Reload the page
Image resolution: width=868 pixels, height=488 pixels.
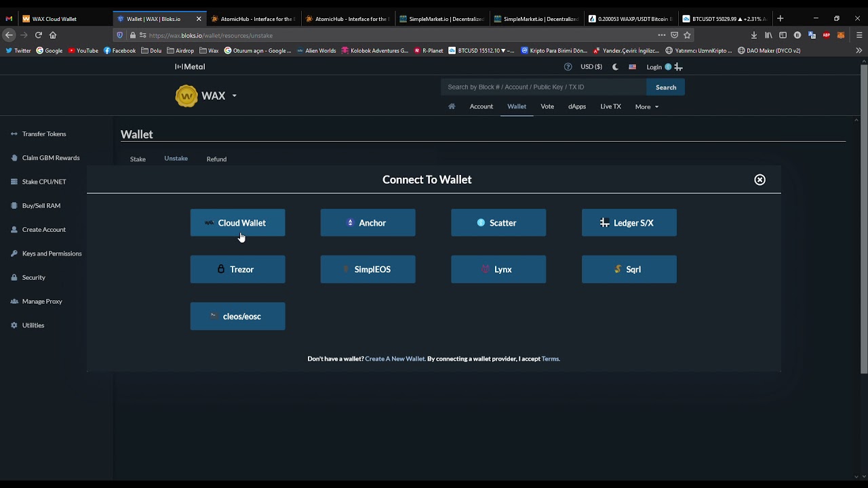[x=39, y=35]
